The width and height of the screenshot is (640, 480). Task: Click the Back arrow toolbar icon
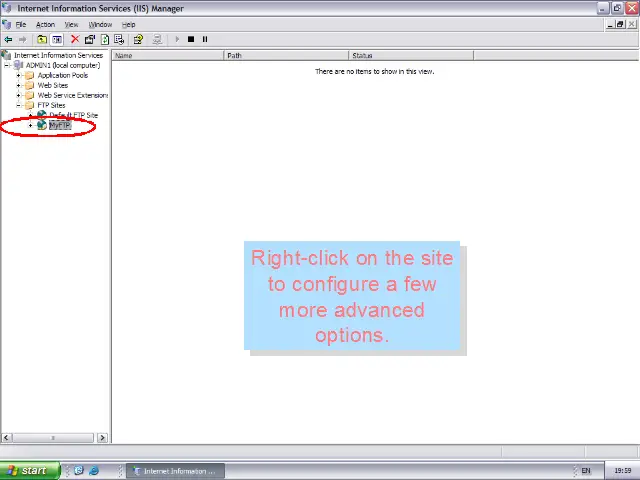point(8,40)
